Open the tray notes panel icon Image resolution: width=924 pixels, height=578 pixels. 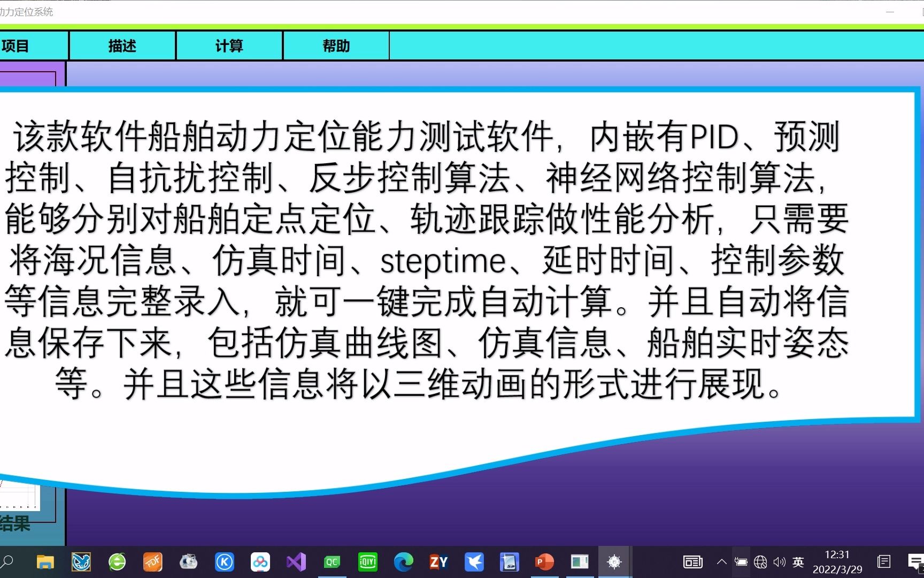point(884,562)
